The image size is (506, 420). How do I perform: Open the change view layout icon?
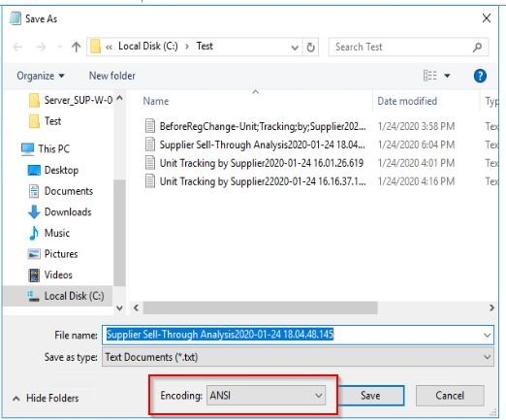click(x=429, y=76)
